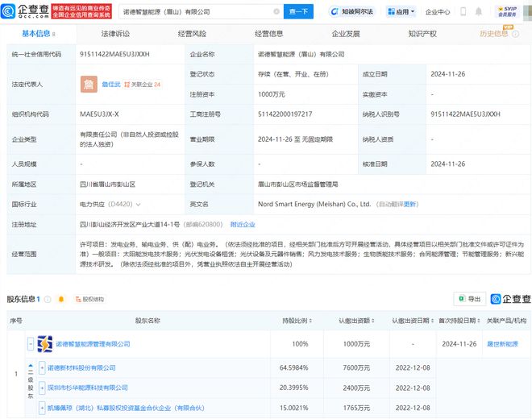Switch to 经营信息 tab

[268, 34]
